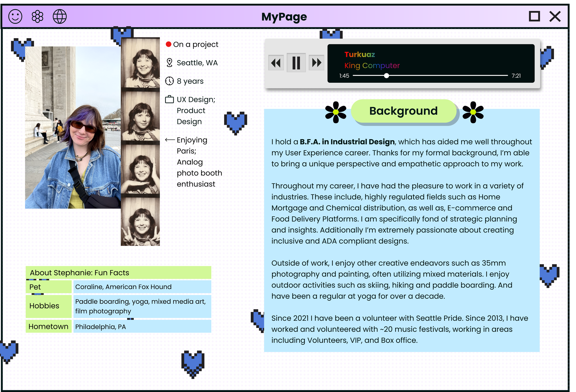This screenshot has width=576, height=392.
Task: Open the photo booth strip image
Action: click(140, 142)
